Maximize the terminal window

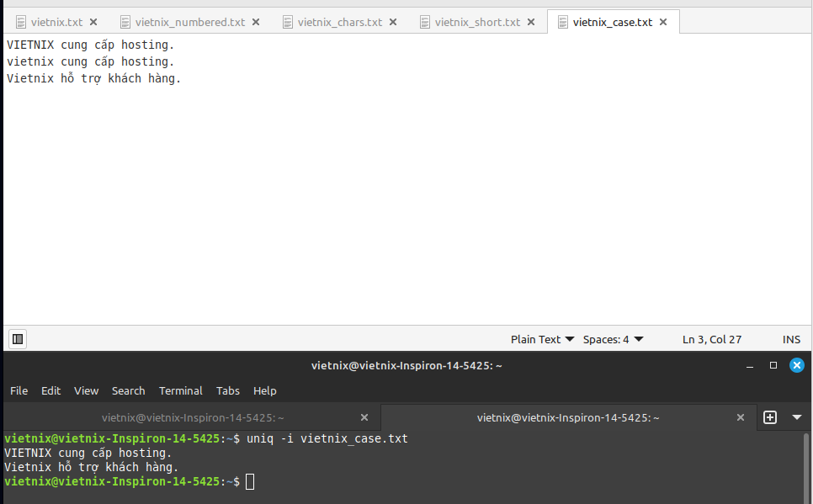tap(773, 365)
